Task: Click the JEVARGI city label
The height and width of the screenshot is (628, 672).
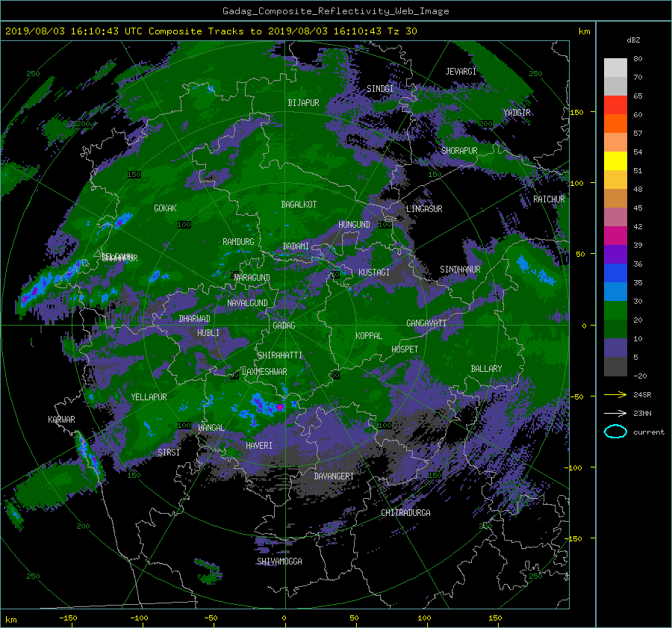Action: [461, 72]
